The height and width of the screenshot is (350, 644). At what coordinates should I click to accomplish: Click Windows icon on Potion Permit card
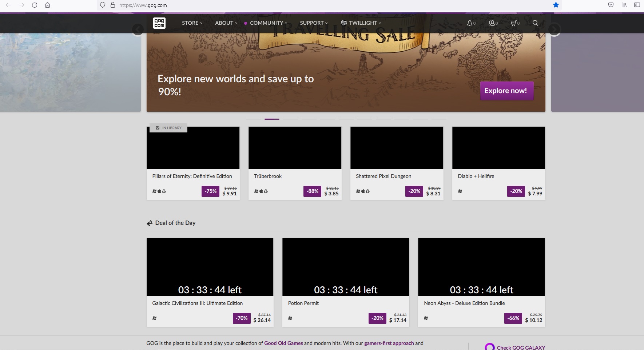click(x=290, y=318)
